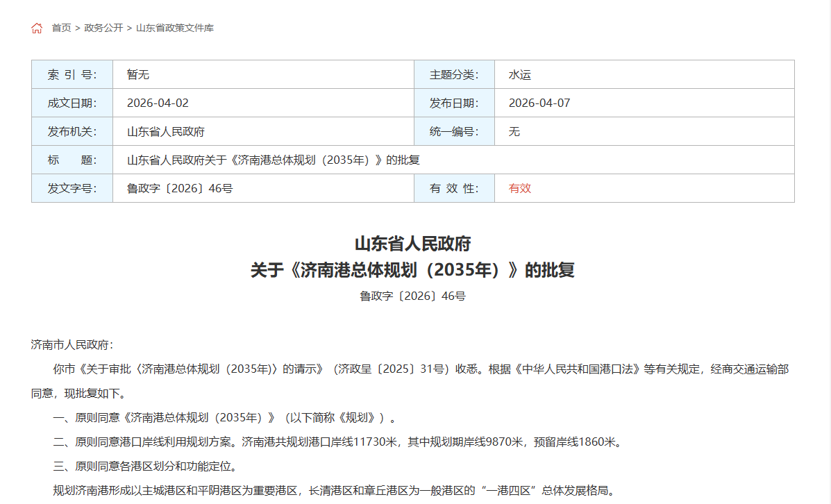
Task: Click the red 有效 status text
Action: pyautogui.click(x=519, y=189)
